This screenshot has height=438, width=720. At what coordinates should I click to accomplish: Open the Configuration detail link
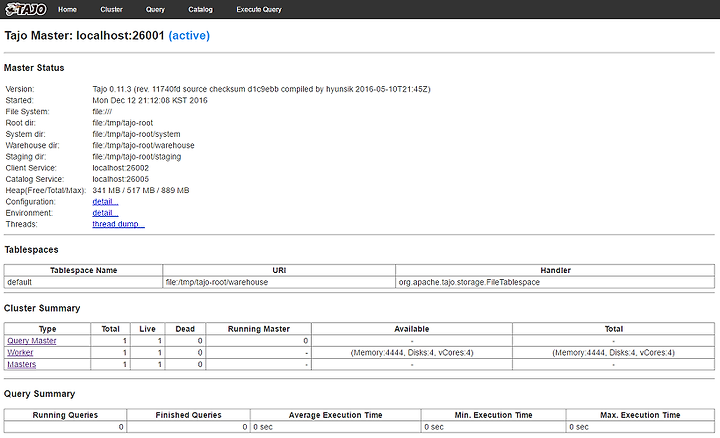click(x=105, y=202)
